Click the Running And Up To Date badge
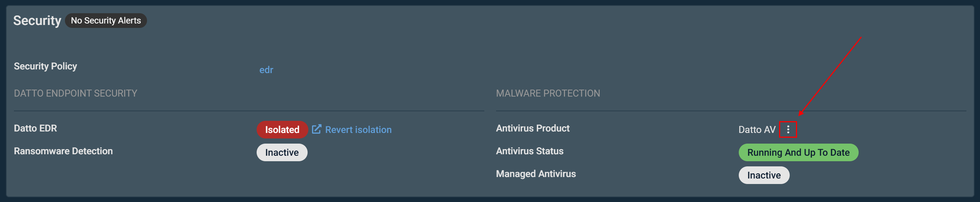 798,152
